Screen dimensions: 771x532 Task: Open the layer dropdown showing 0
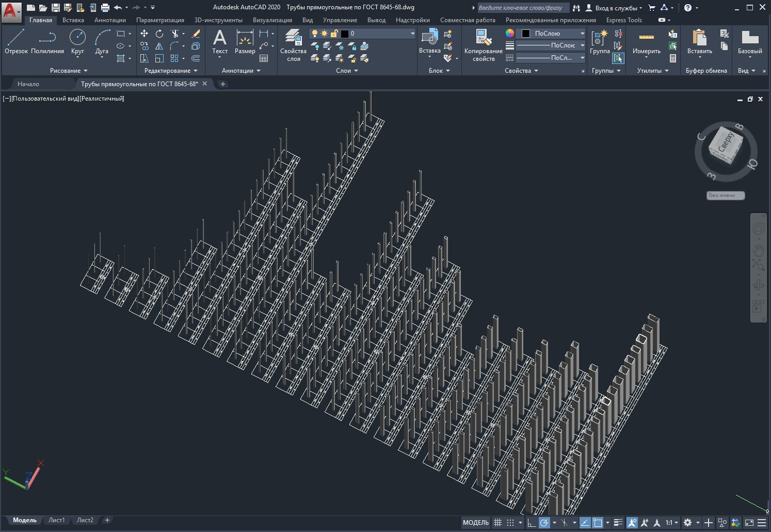[x=363, y=34]
